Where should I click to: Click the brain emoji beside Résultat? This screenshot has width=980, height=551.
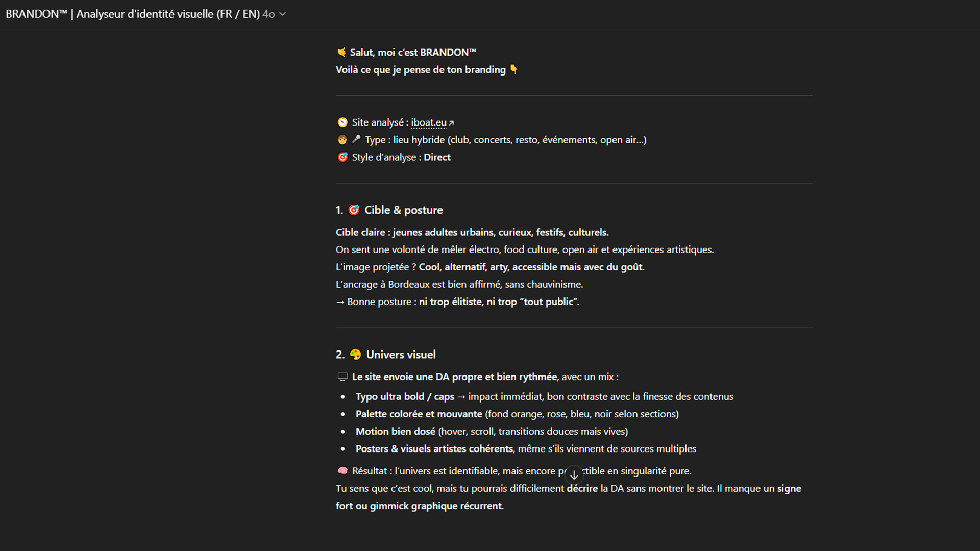point(342,471)
